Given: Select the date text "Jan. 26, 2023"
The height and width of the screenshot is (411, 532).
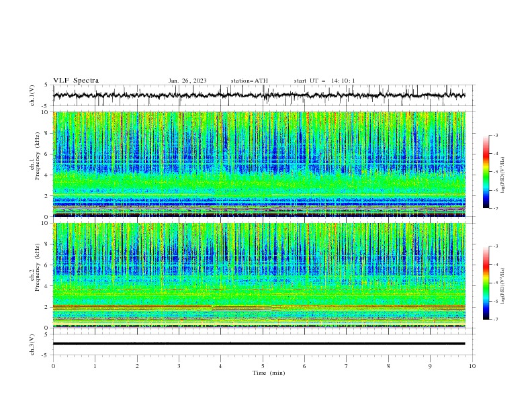Looking at the screenshot, I should point(187,81).
